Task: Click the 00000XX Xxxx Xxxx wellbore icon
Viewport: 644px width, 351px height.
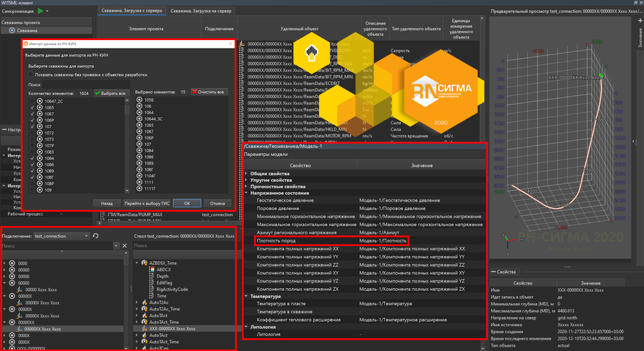Action: pyautogui.click(x=20, y=330)
